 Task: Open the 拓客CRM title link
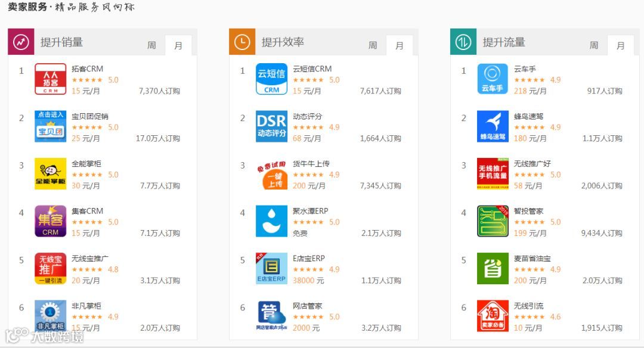point(88,69)
